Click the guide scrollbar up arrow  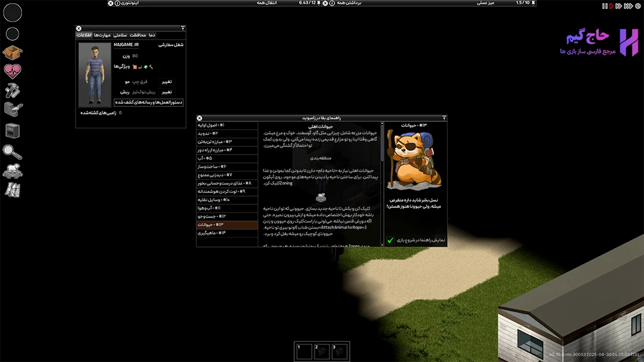(382, 123)
